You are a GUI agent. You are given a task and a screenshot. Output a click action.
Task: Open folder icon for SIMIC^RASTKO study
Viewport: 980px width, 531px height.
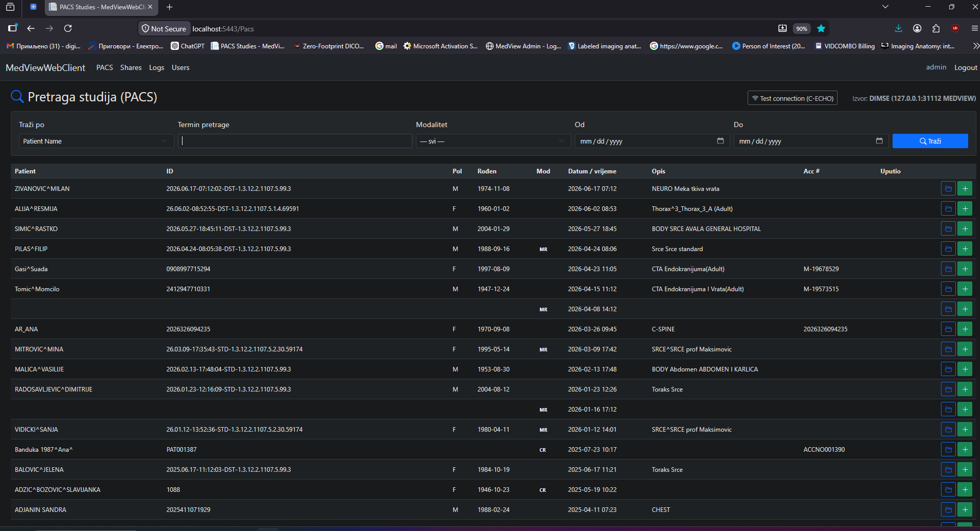pos(948,229)
